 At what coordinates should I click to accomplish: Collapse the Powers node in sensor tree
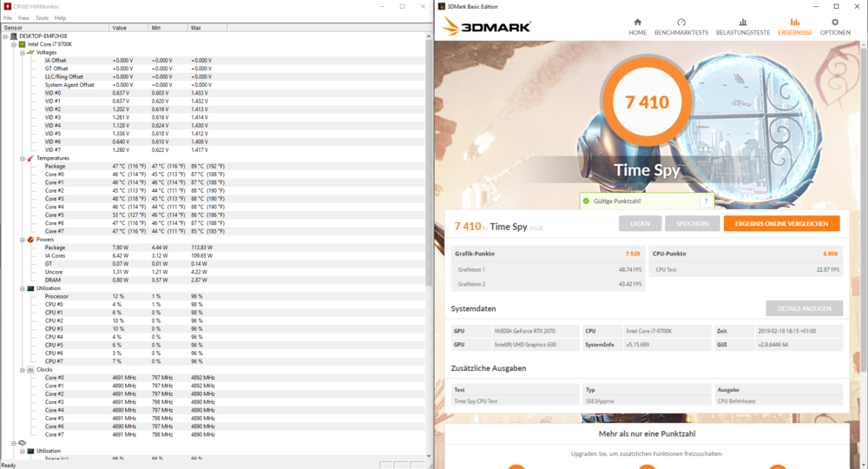22,239
